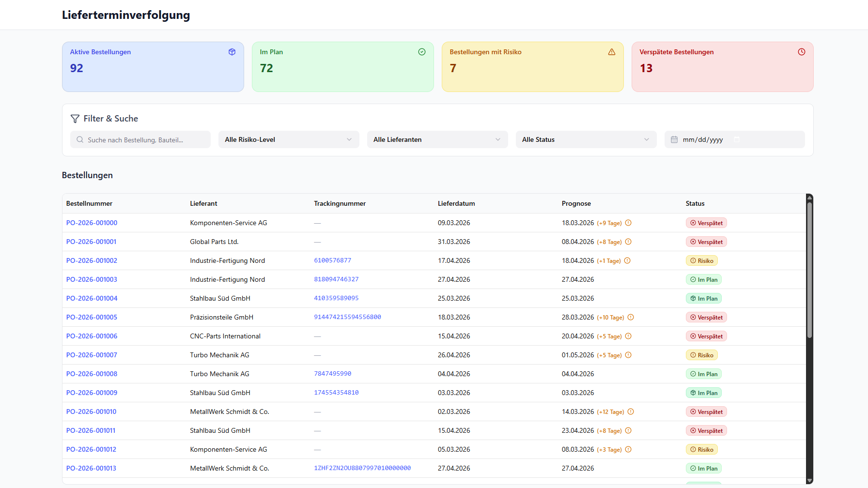
Task: Focus the Suche nach Bestellung search field
Action: pyautogui.click(x=145, y=140)
